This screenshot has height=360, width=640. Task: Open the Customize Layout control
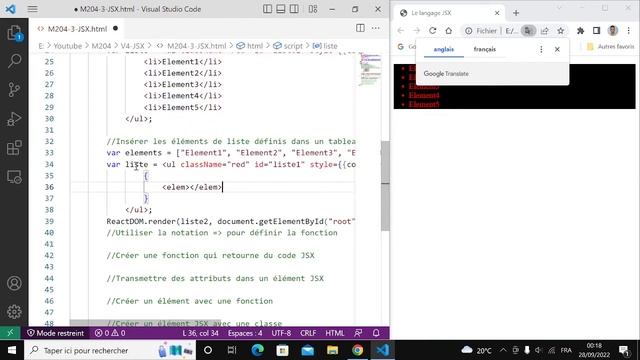click(x=313, y=9)
